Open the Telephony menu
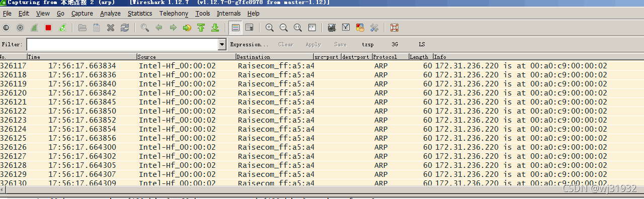The image size is (644, 199). tap(174, 14)
